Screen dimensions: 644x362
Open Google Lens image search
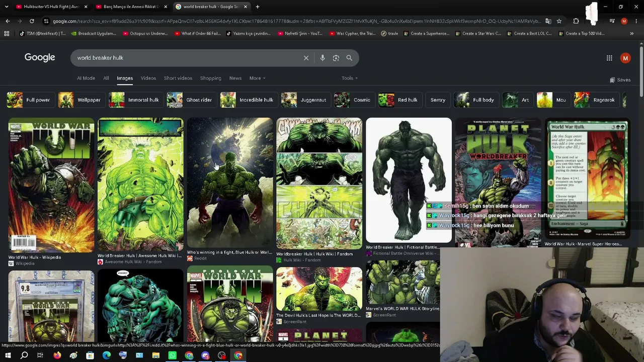point(336,58)
